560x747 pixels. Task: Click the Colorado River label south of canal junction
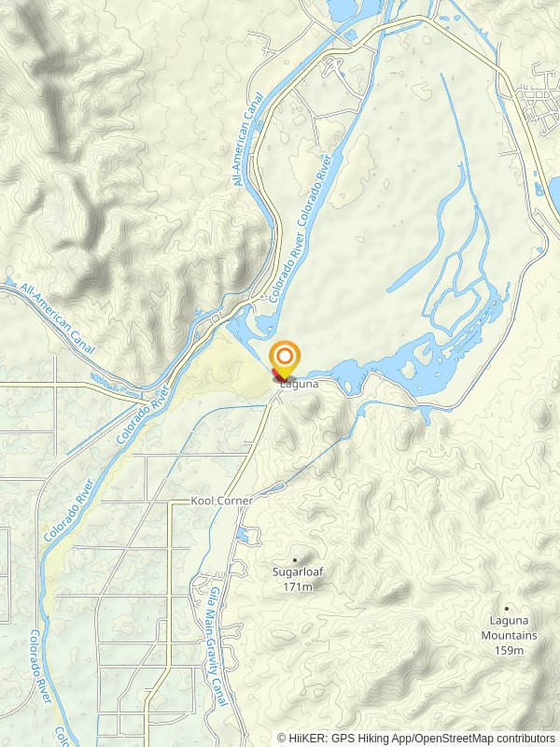pyautogui.click(x=143, y=416)
